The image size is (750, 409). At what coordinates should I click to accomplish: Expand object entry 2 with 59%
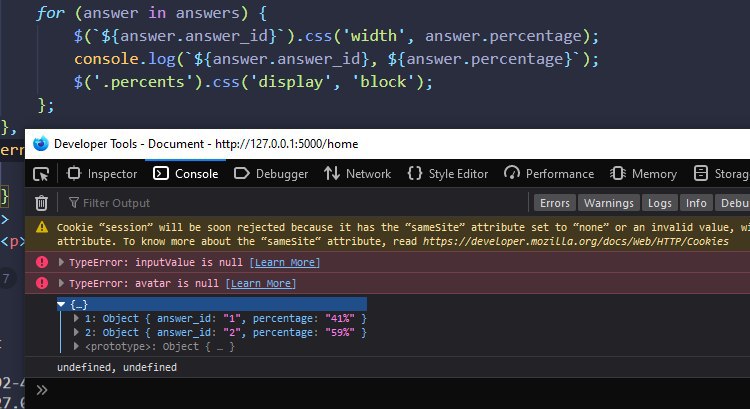click(x=76, y=332)
